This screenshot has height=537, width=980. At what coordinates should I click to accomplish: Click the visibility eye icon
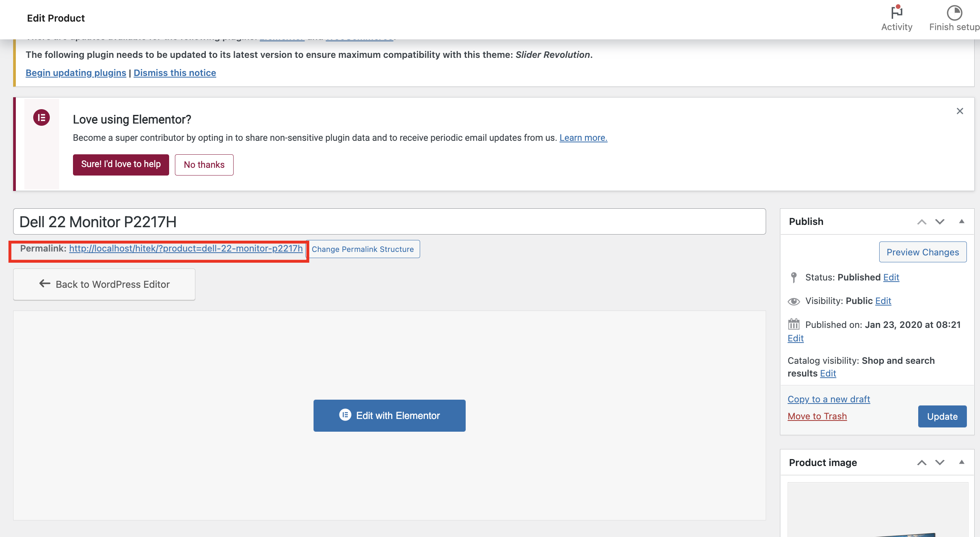(x=793, y=301)
